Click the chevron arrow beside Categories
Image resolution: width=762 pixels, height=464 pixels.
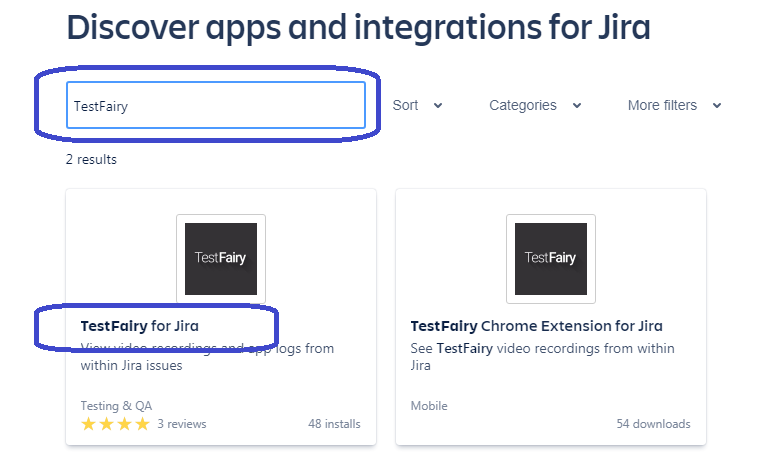coord(577,106)
